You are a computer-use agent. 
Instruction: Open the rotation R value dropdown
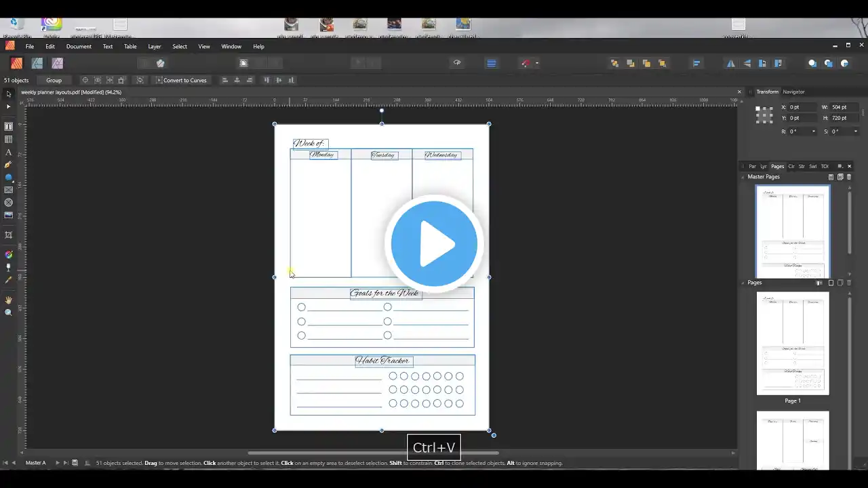point(813,131)
